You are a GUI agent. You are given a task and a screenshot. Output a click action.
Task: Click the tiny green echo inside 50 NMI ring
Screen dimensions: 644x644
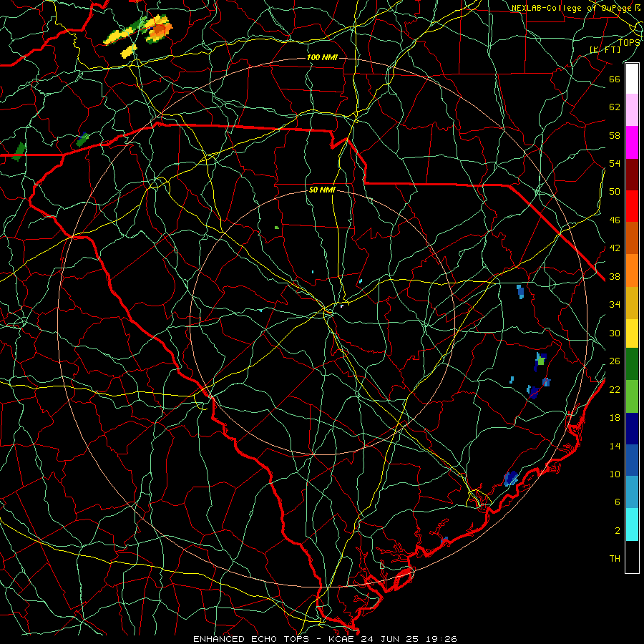coord(277,227)
